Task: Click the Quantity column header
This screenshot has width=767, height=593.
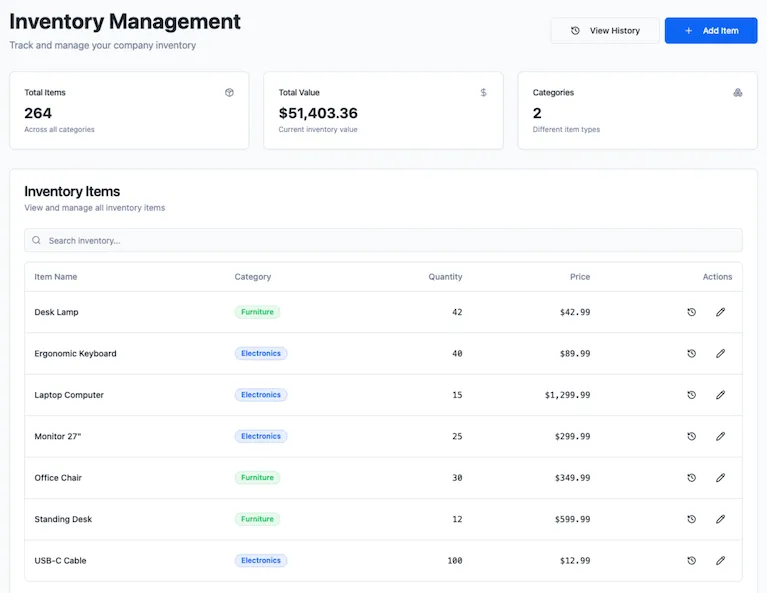Action: click(445, 277)
